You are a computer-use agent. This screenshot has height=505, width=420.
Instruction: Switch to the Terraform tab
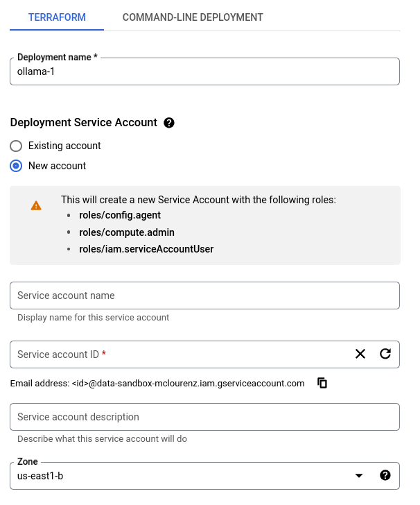57,17
